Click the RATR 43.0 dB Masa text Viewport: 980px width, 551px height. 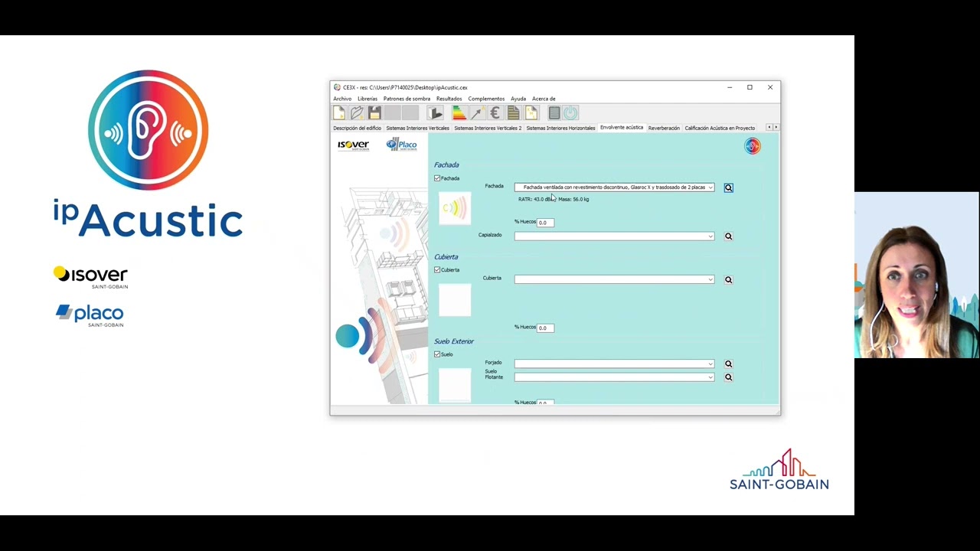554,199
